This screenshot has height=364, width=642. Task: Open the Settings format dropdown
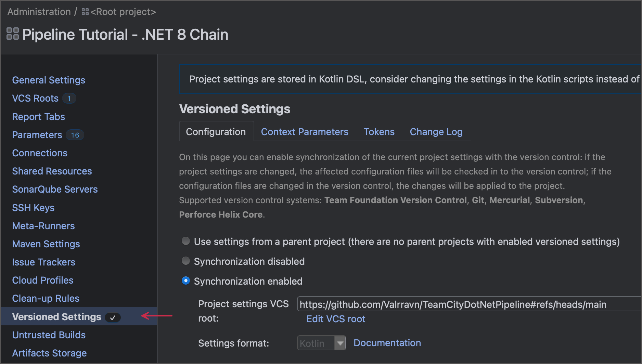[x=340, y=343]
